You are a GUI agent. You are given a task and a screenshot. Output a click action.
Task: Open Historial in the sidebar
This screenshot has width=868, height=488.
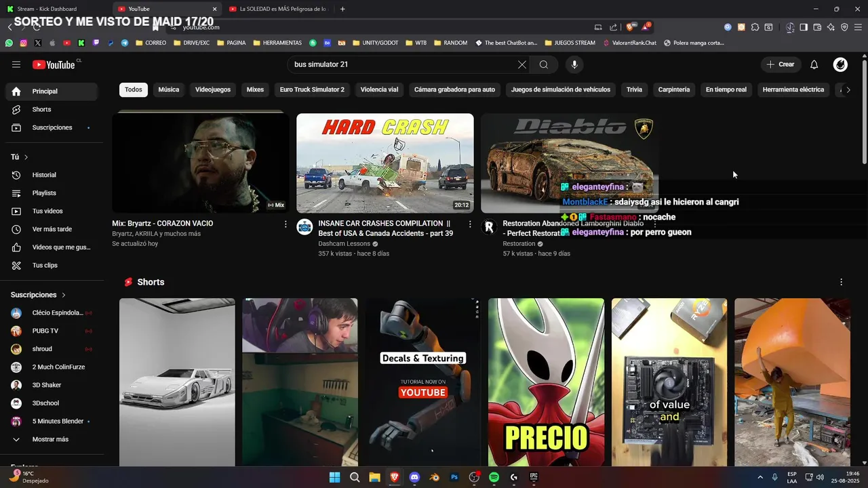tap(52, 175)
